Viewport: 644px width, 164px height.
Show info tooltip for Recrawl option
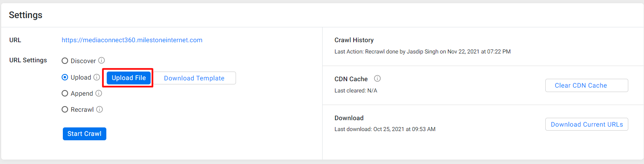pos(99,109)
